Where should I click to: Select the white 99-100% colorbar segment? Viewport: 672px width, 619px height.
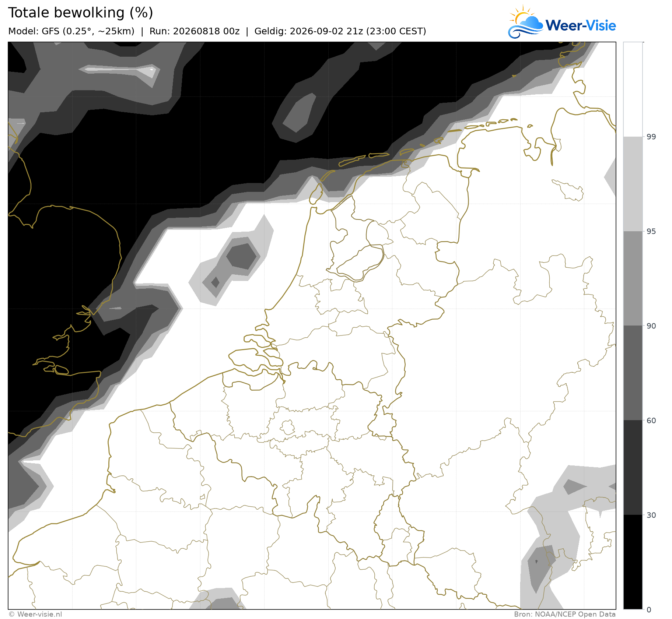pyautogui.click(x=633, y=89)
